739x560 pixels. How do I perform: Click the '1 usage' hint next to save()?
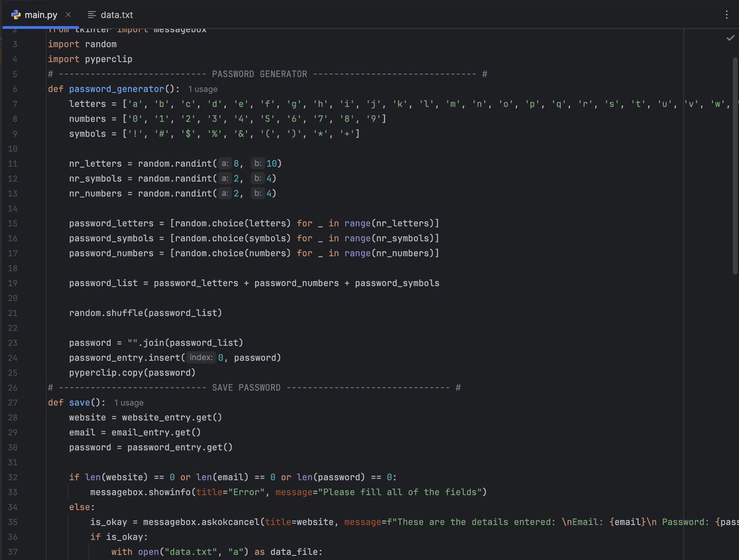[129, 403]
